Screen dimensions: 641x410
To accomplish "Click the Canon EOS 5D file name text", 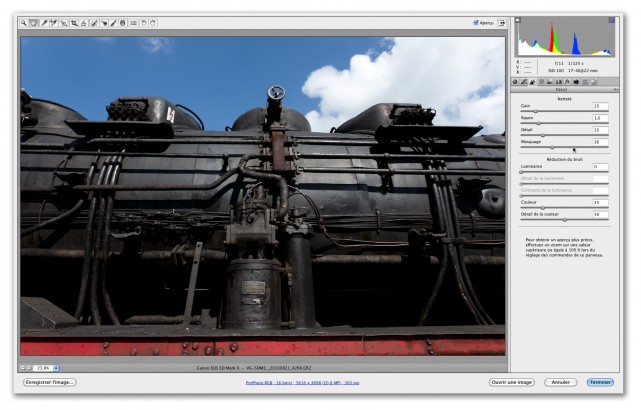I will [253, 368].
